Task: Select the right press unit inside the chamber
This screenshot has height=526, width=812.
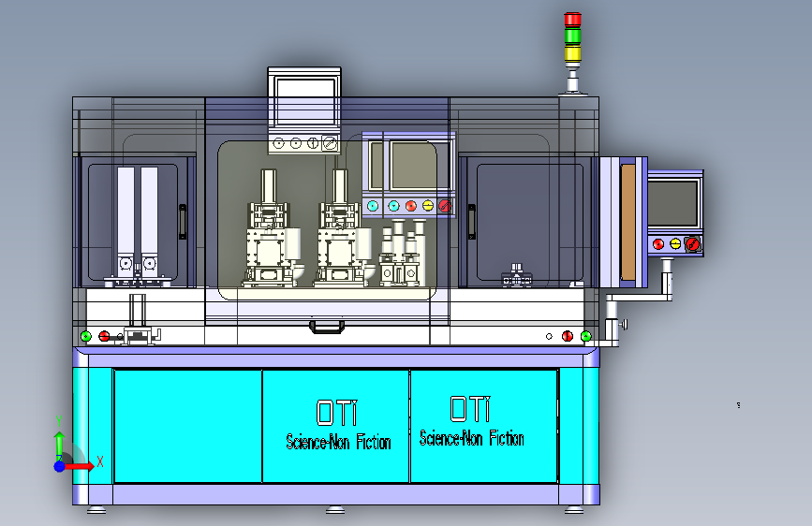Action: click(344, 228)
